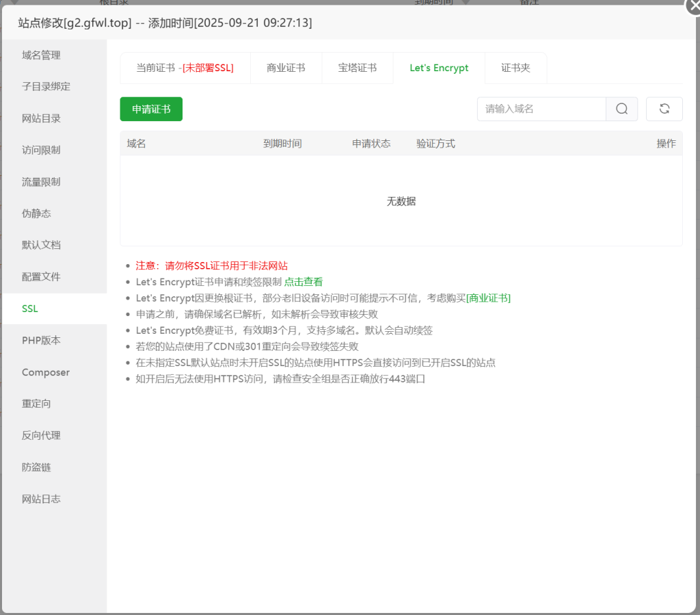Select 配置文件 from the sidebar
700x615 pixels.
pos(41,276)
